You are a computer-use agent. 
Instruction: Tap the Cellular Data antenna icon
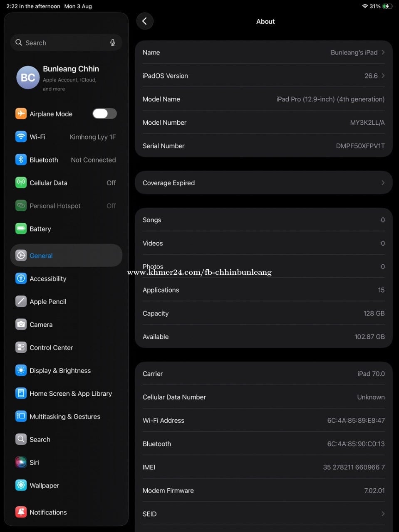[21, 182]
